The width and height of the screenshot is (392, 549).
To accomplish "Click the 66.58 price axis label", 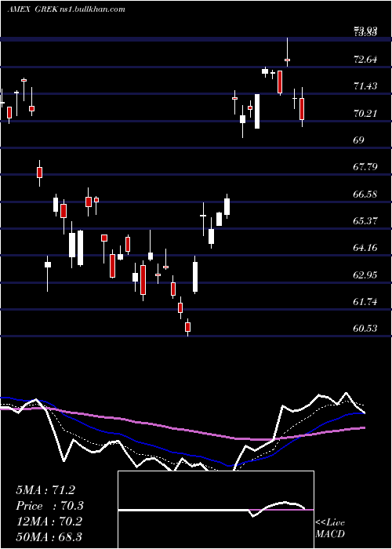I will pyautogui.click(x=366, y=194).
